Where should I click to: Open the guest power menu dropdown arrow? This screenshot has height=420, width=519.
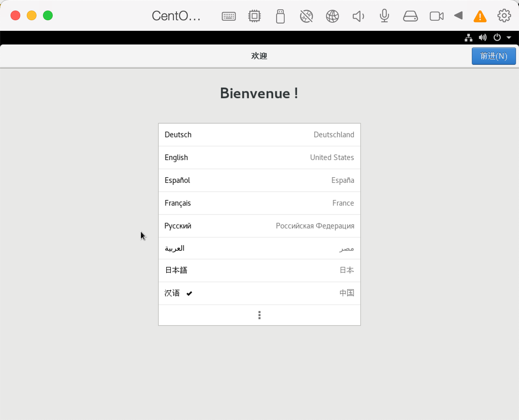[509, 38]
